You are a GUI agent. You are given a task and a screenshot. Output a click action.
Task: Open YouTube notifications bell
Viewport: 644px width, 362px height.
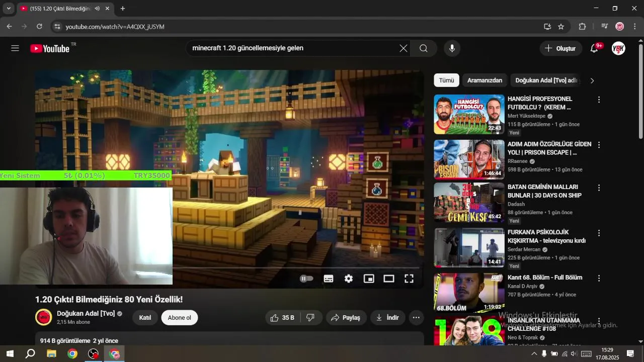594,48
